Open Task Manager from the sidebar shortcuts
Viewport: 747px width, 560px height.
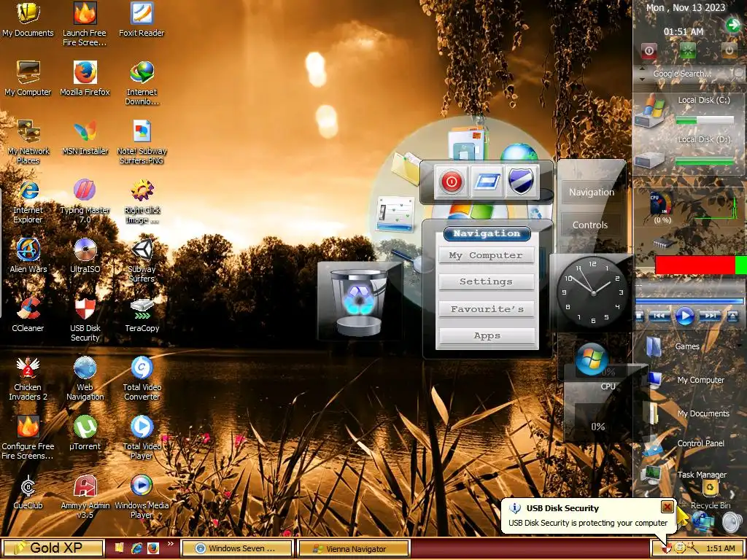[684, 475]
